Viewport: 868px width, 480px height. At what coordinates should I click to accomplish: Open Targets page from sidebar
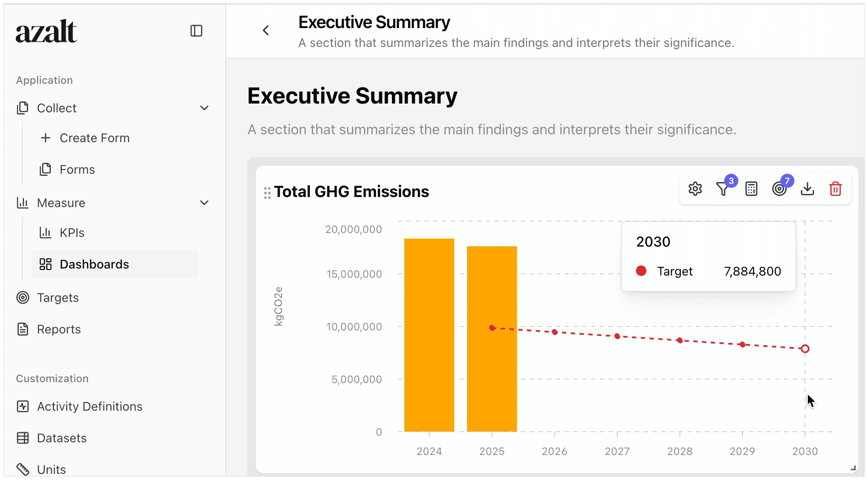[57, 297]
